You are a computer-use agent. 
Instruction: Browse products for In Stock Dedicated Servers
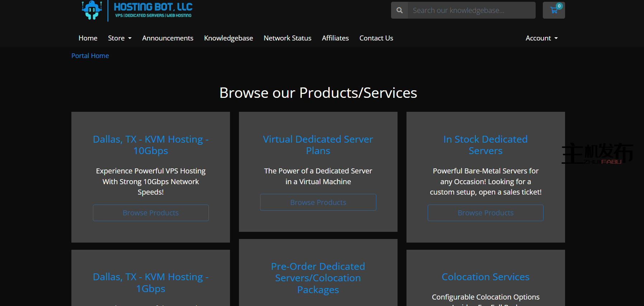[x=485, y=213]
